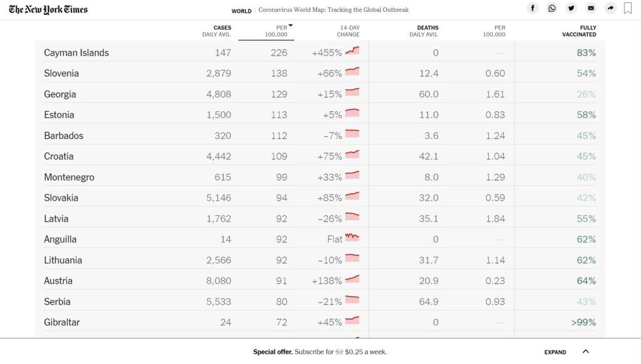Sort by Cases Daily Avg. column header
Viewport: 641px width, 364px height.
click(217, 31)
